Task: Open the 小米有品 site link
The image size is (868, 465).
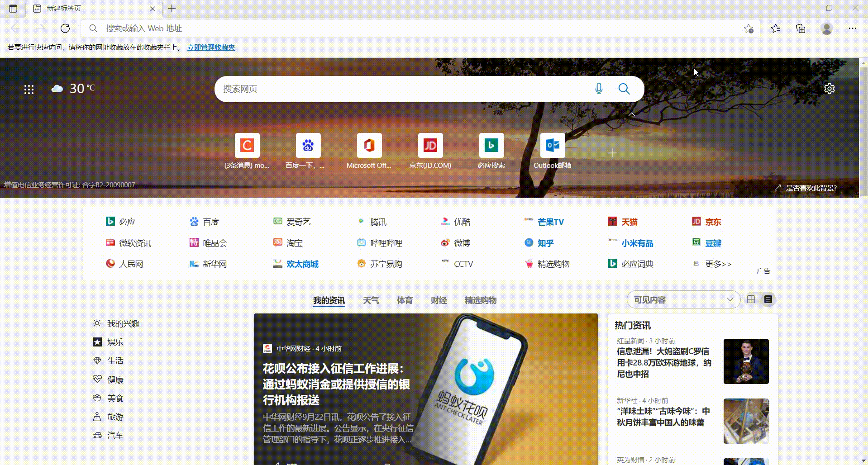Action: pos(631,243)
